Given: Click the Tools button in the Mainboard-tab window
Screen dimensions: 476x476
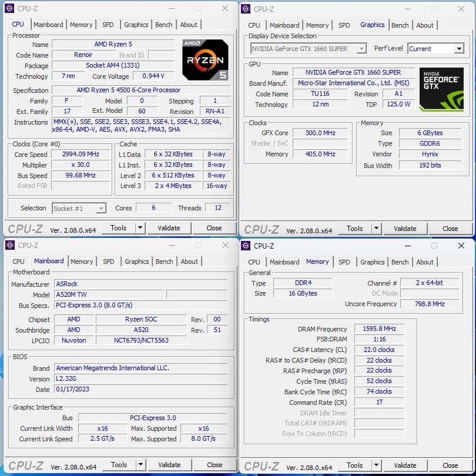Looking at the screenshot, I should pos(119,464).
